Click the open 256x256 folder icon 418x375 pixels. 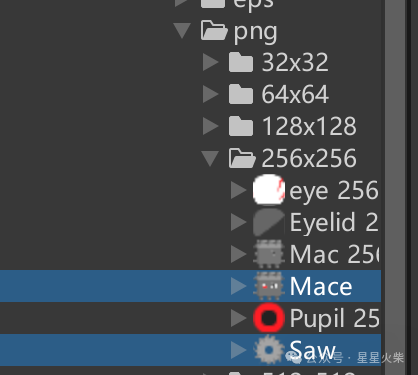[242, 158]
